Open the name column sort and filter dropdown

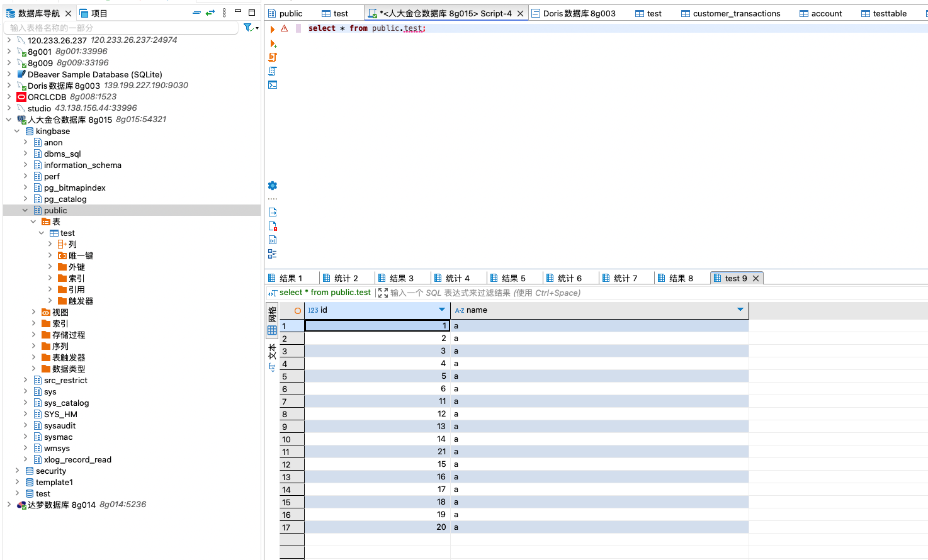740,310
